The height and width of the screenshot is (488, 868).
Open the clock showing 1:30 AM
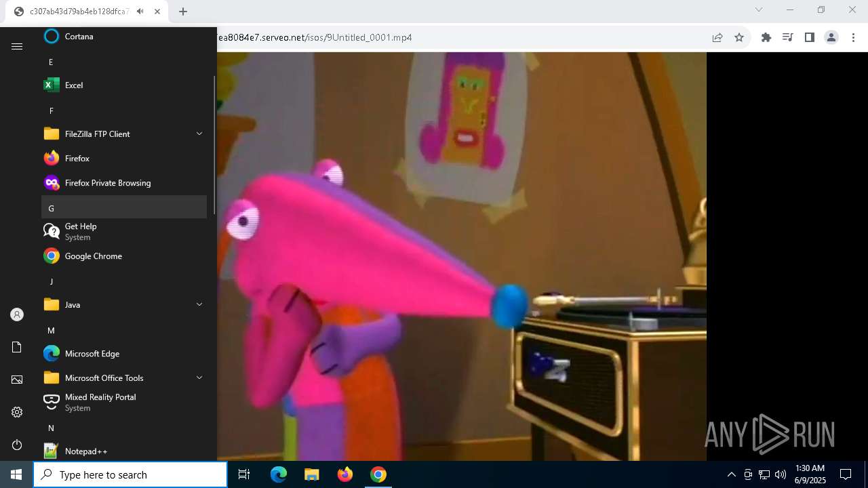point(810,474)
